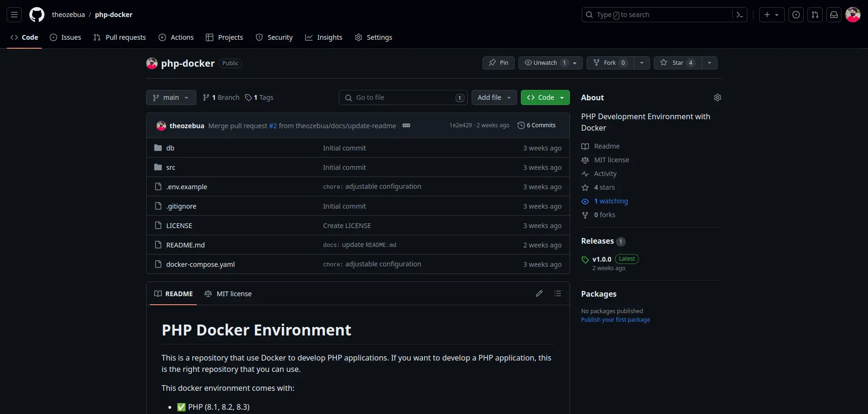Expand the Star lists dropdown arrow
The image size is (868, 414).
click(709, 63)
